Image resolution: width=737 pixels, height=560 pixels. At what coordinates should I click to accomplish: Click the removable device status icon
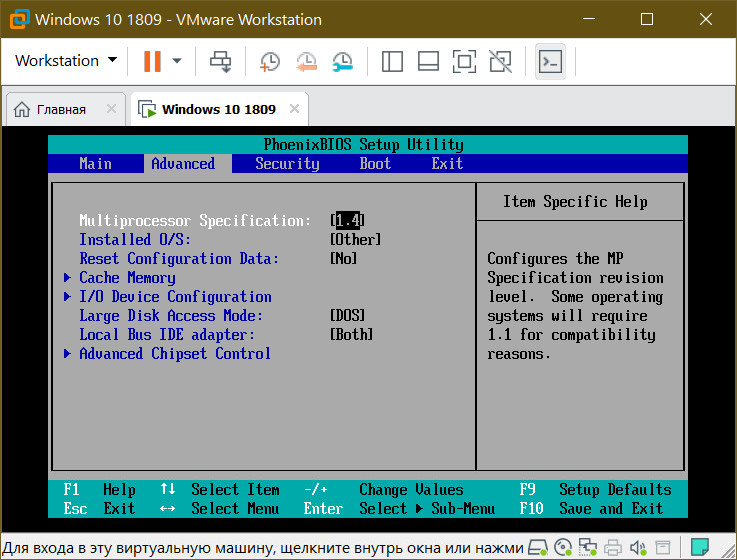[663, 547]
